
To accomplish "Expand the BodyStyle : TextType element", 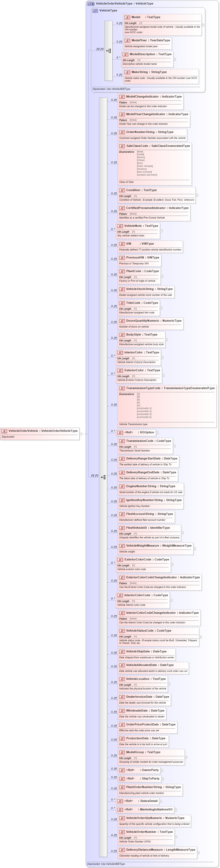I will point(166,340).
